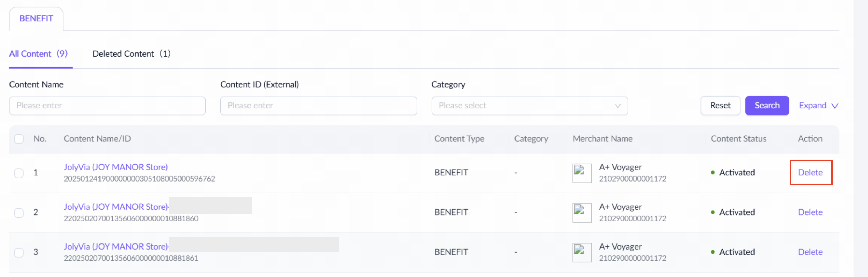
Task: Tick the checkbox for row 3
Action: click(x=19, y=252)
